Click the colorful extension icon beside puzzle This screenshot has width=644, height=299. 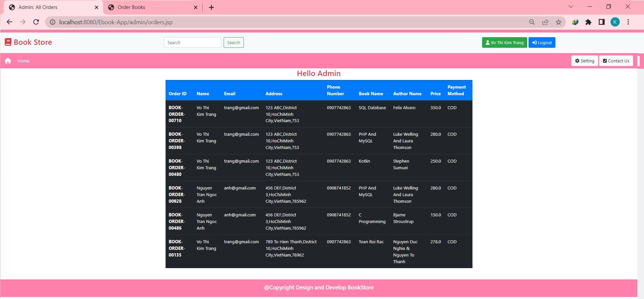[x=575, y=22]
